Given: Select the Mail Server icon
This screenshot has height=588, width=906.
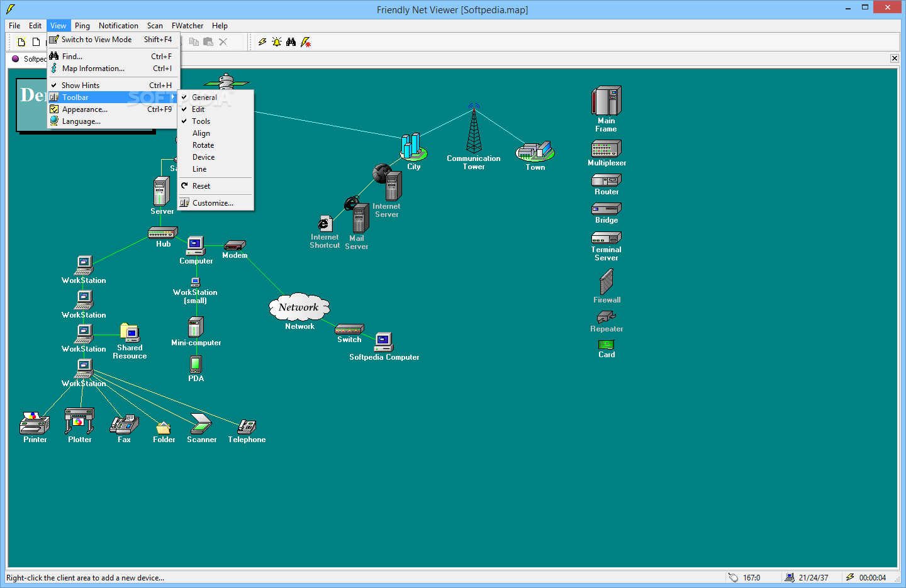Looking at the screenshot, I should point(357,215).
